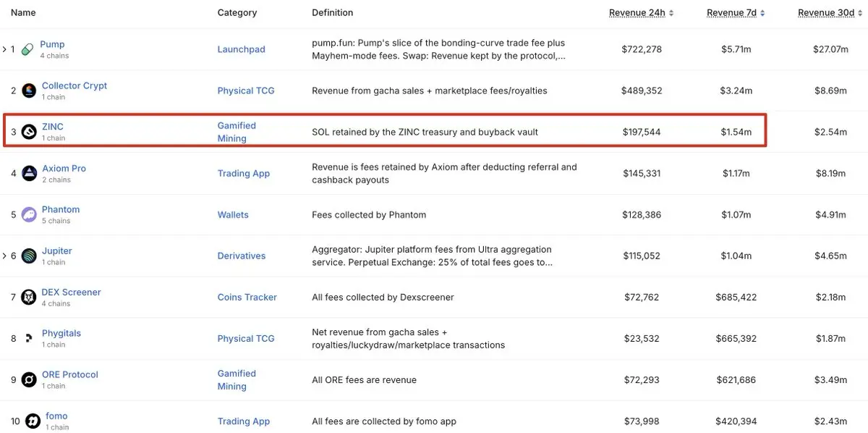
Task: Click fomo's $420,394 7d revenue
Action: click(x=736, y=421)
